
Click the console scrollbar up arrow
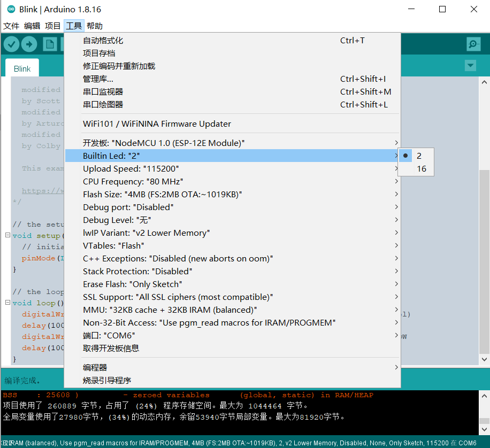pos(484,396)
